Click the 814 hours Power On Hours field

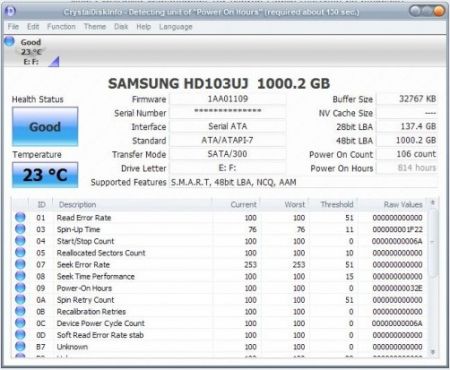click(407, 168)
